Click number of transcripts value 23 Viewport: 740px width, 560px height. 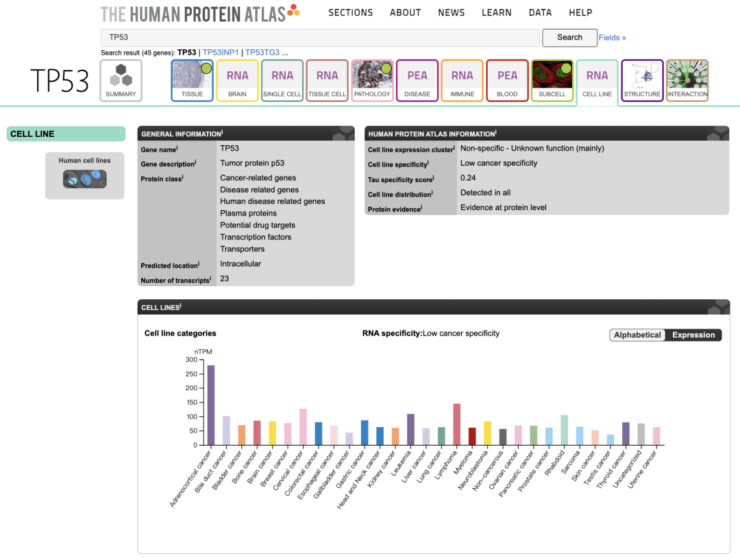click(x=225, y=279)
